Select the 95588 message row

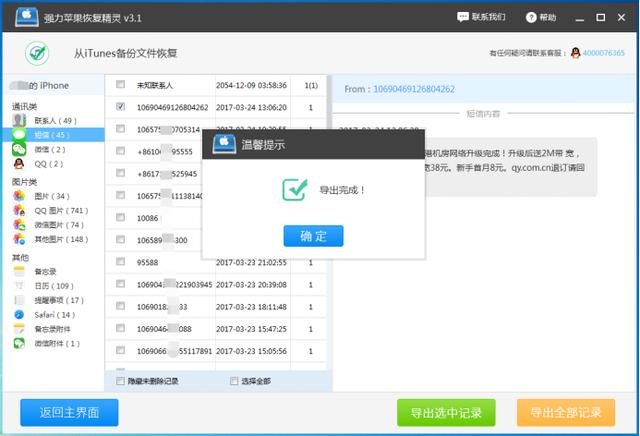[216, 262]
